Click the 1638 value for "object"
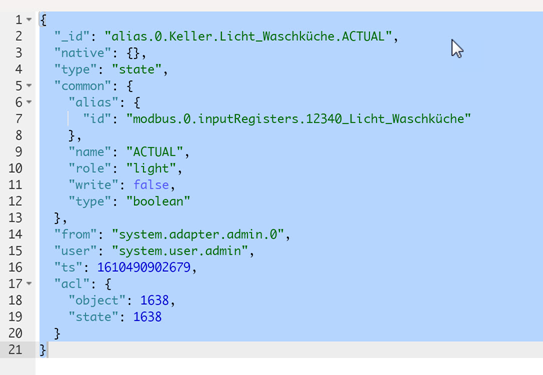The height and width of the screenshot is (375, 543). [154, 301]
